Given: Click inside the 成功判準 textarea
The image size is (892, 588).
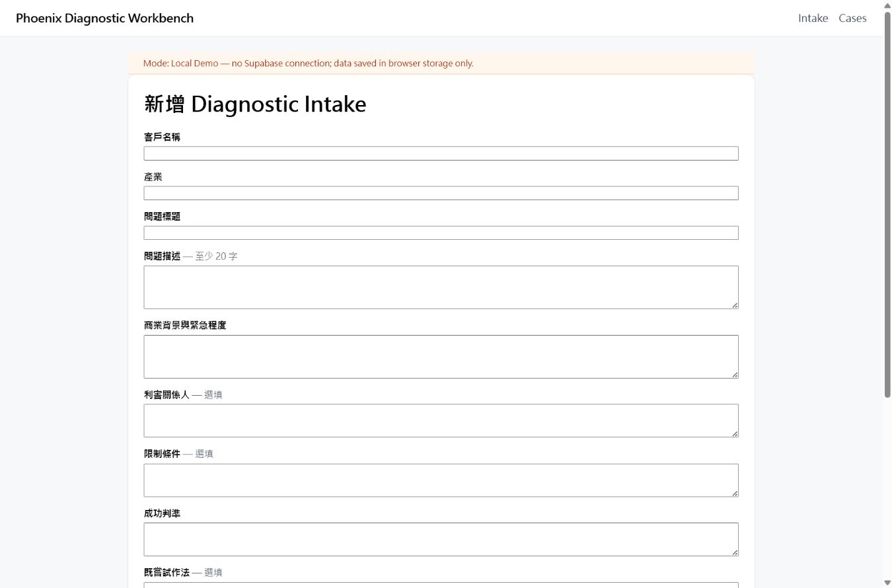Looking at the screenshot, I should click(441, 540).
